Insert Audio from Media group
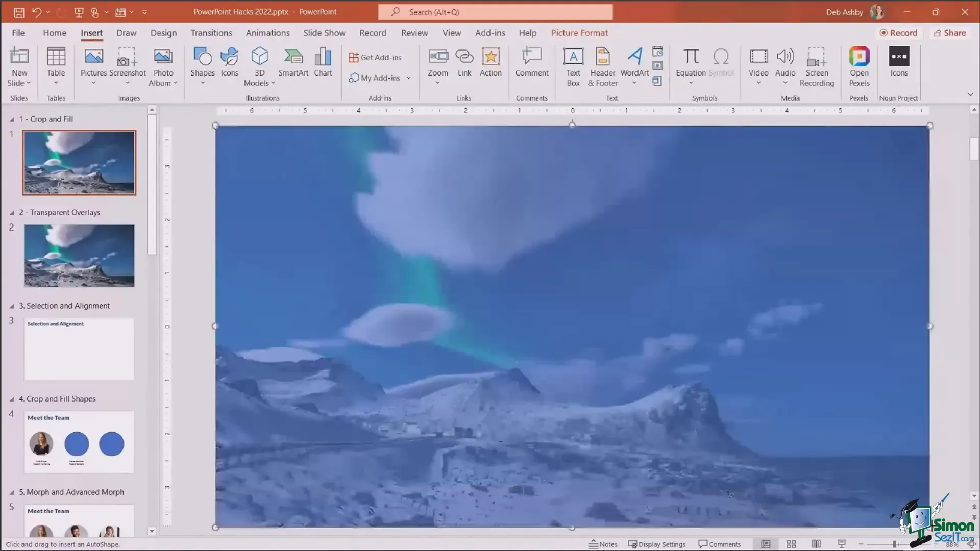 tap(785, 66)
